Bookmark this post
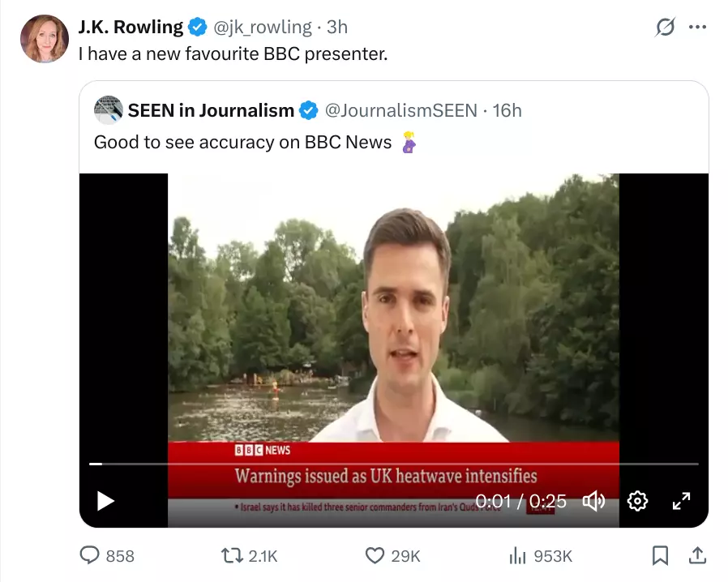The width and height of the screenshot is (728, 582). tap(660, 555)
